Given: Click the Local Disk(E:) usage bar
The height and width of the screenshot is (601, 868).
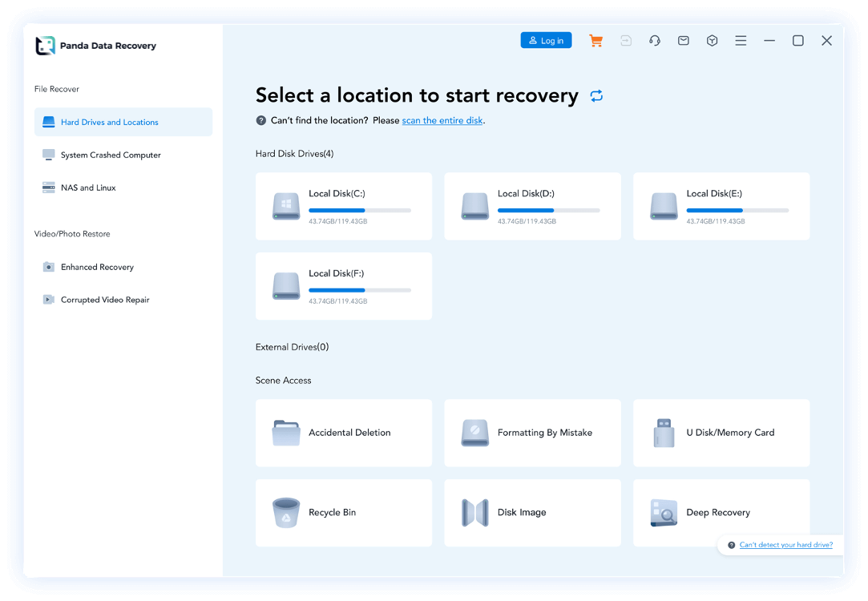Looking at the screenshot, I should tap(737, 211).
